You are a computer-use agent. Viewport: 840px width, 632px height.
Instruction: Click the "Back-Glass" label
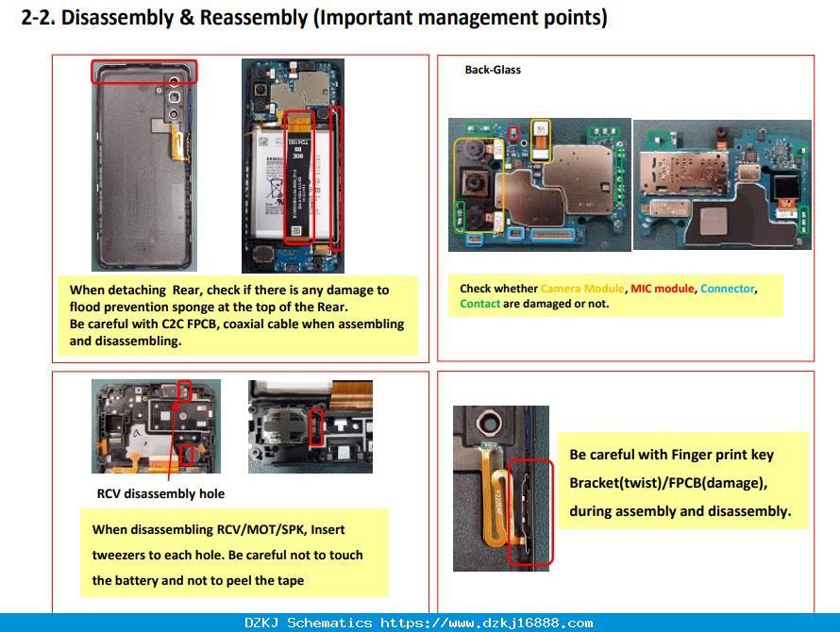[493, 70]
